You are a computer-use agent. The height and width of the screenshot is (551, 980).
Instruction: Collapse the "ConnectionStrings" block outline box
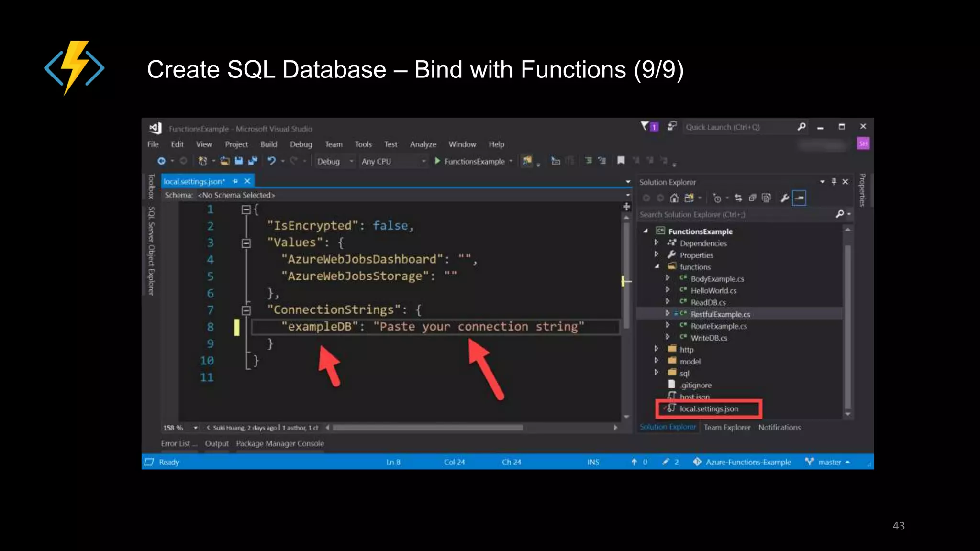(246, 310)
